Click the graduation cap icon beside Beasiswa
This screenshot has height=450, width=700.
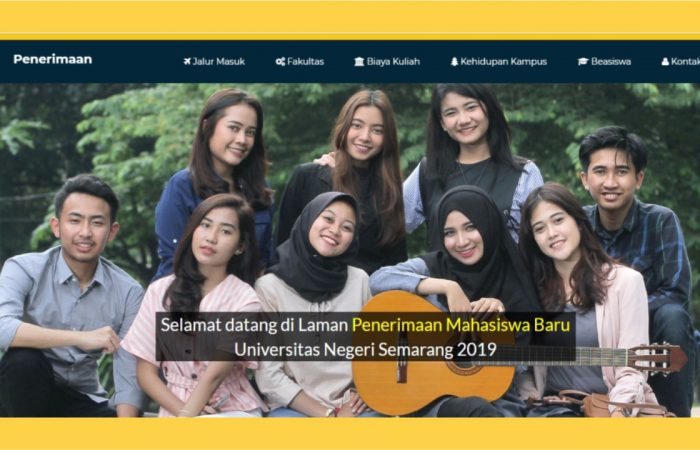pos(583,62)
